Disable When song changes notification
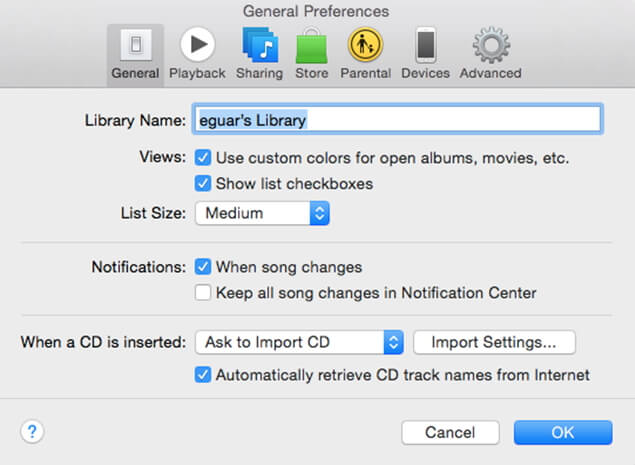Viewport: 635px width, 465px height. pos(203,267)
